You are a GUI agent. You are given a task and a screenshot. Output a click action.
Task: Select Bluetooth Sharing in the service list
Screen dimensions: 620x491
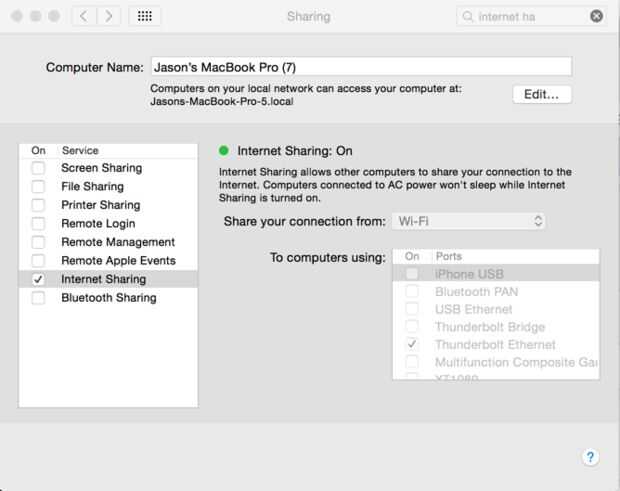tap(108, 298)
